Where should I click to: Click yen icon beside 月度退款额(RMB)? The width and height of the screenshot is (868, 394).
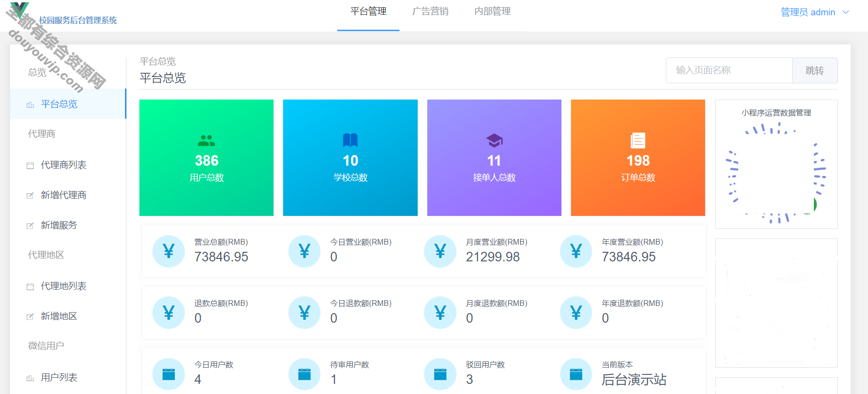click(440, 313)
